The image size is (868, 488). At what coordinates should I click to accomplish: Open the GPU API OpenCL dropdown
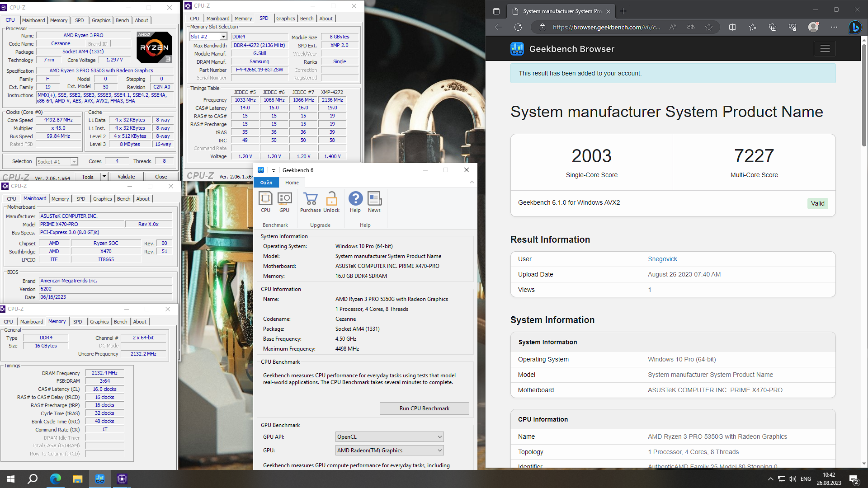tap(389, 437)
